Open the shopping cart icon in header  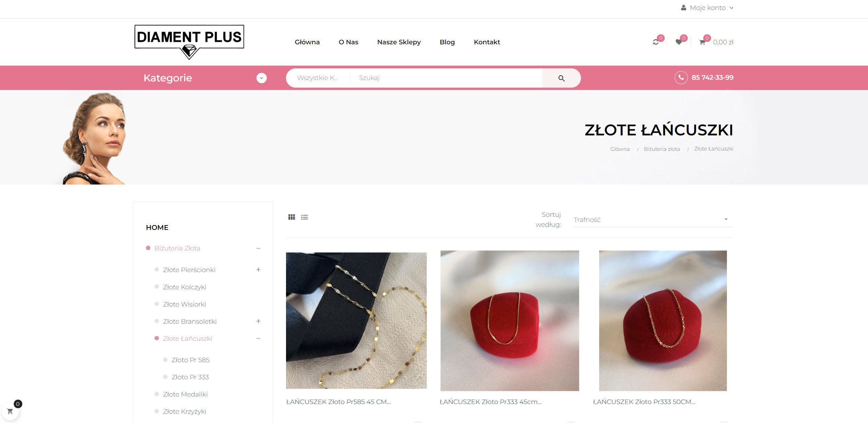click(702, 42)
